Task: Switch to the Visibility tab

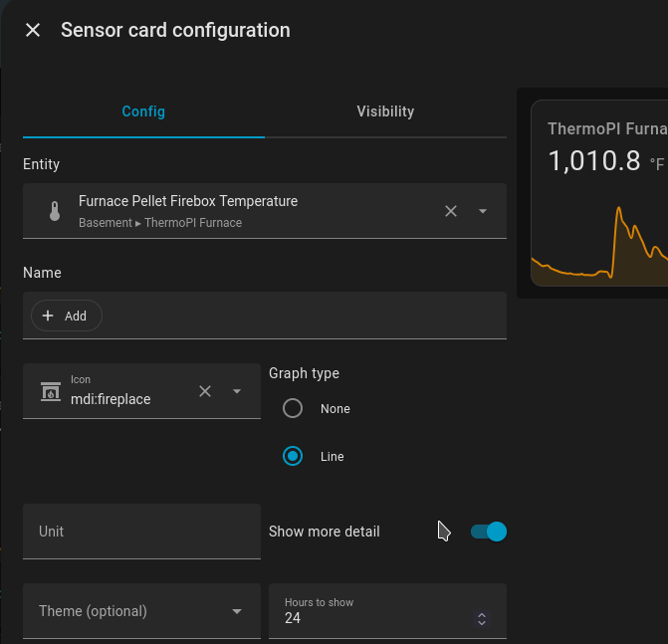Action: [x=385, y=111]
